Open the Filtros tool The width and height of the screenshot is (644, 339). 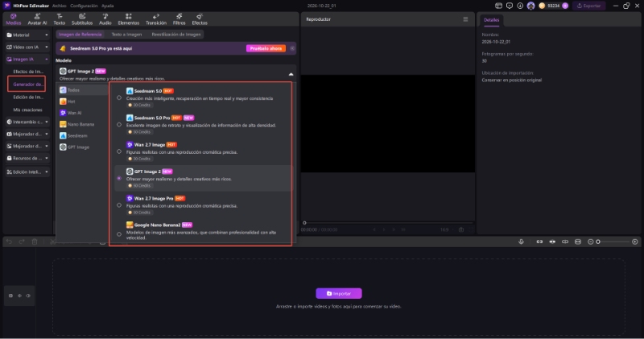point(179,19)
